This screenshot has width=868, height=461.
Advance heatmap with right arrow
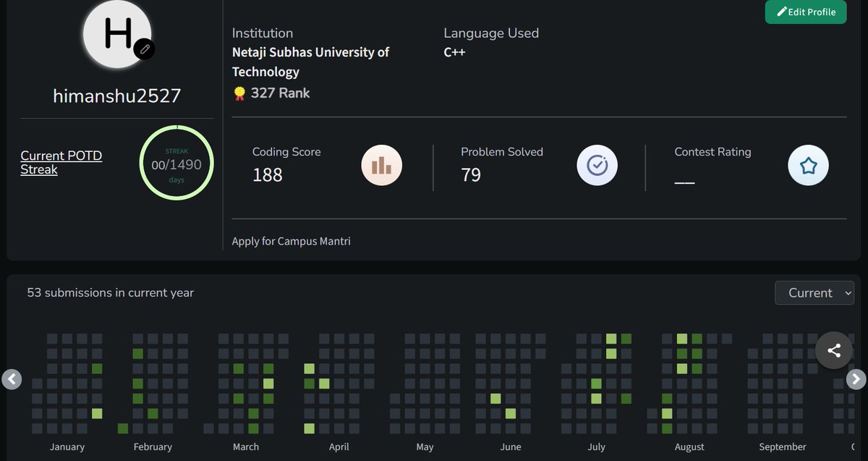(x=856, y=378)
